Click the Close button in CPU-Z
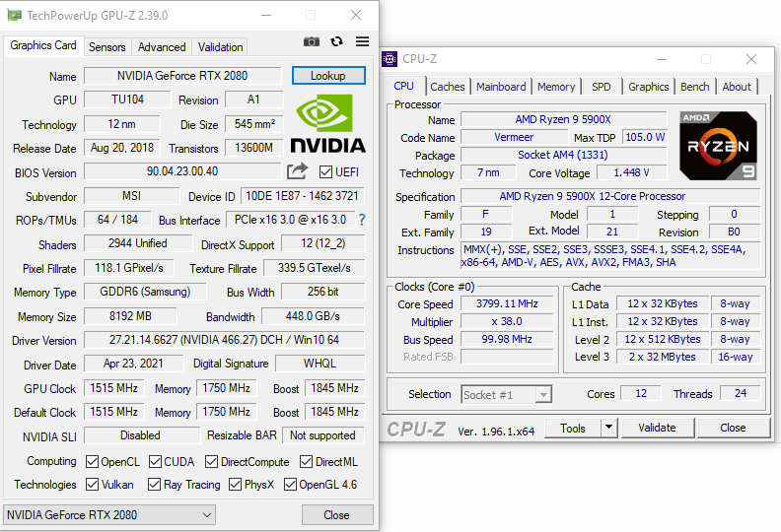781x532 pixels. pyautogui.click(x=733, y=428)
